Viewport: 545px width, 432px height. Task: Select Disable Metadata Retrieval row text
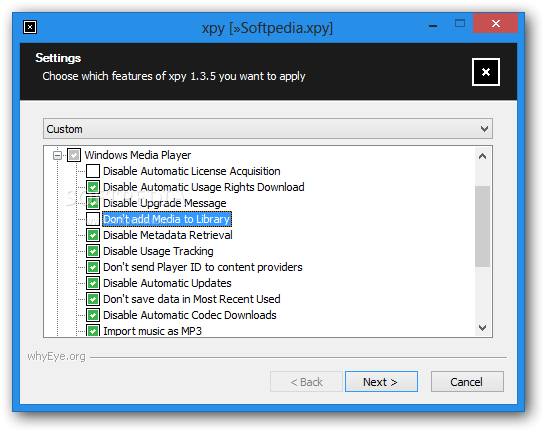[x=168, y=235]
